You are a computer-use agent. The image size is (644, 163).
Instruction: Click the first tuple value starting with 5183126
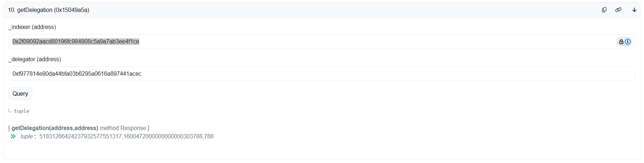80,137
